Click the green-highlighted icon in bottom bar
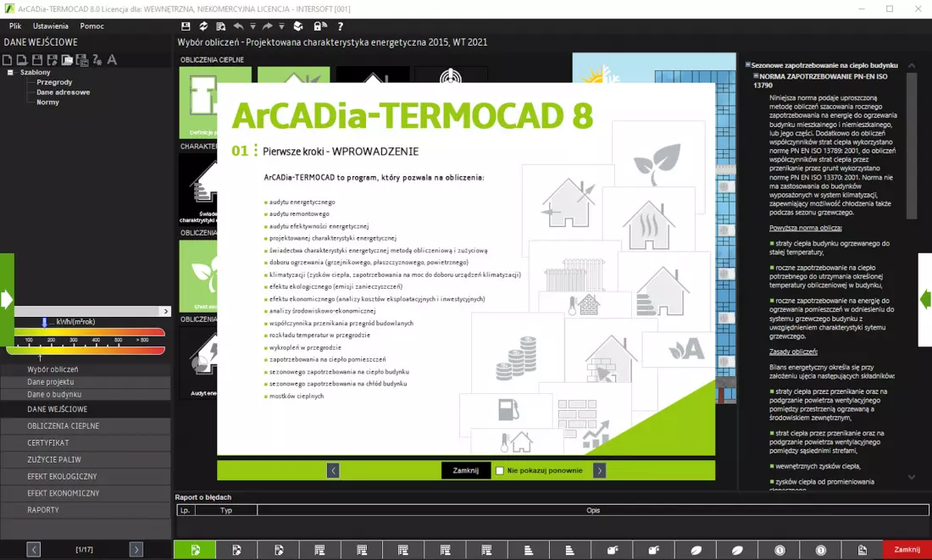932x560 pixels. pyautogui.click(x=195, y=550)
